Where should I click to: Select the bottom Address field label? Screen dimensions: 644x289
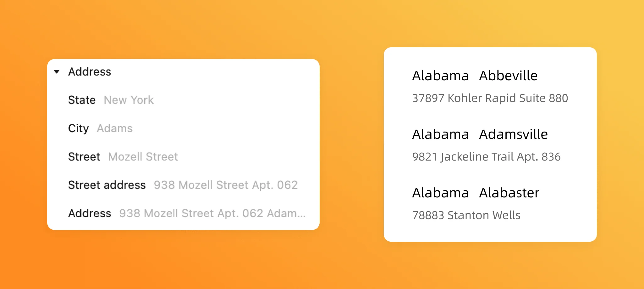(90, 213)
